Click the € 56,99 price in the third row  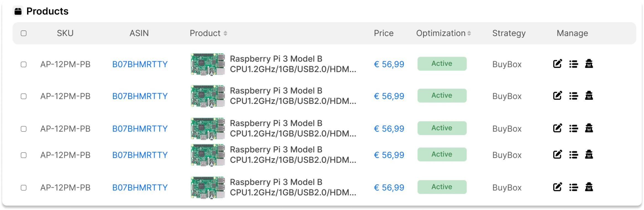389,128
